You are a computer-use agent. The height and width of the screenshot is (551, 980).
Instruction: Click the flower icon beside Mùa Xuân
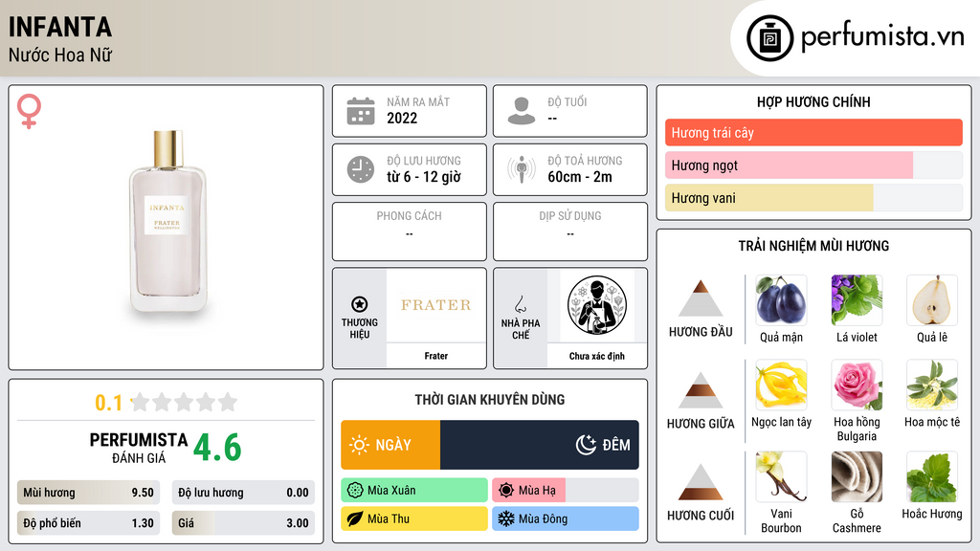coord(355,491)
